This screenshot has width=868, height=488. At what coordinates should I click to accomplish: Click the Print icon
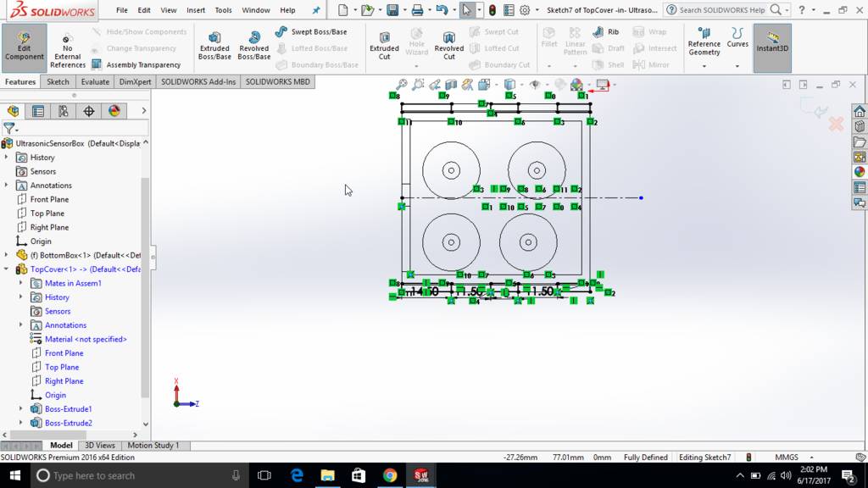[x=417, y=10]
